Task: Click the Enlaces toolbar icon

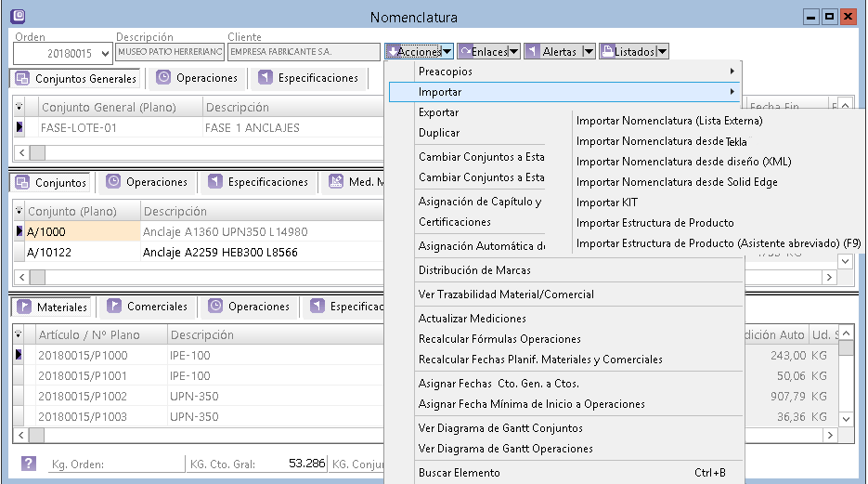Action: point(467,52)
